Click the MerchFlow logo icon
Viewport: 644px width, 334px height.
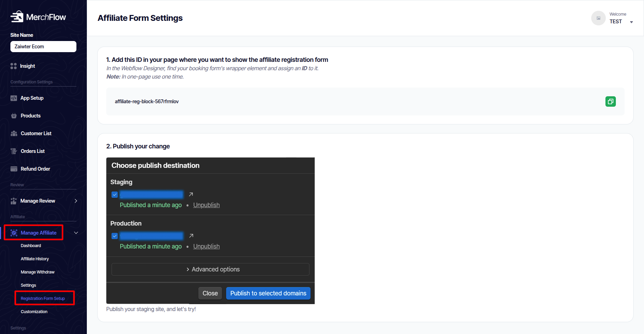(17, 17)
